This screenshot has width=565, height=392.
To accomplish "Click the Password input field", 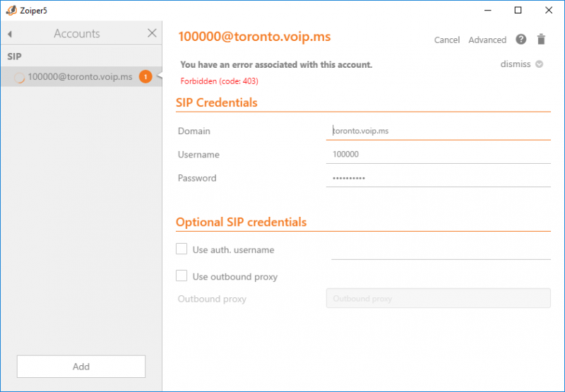I will (438, 178).
